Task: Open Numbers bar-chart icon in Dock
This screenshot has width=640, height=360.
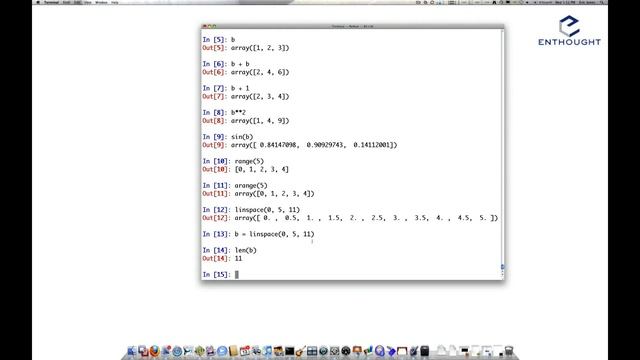Action: [x=368, y=350]
